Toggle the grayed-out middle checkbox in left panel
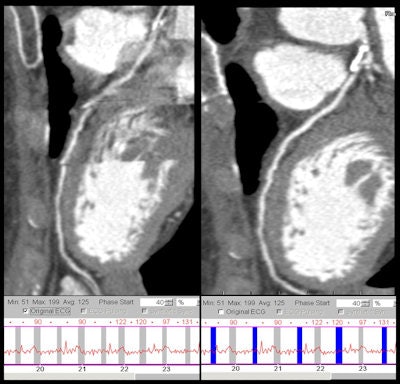Viewport: 400px width, 384px height. (83, 311)
